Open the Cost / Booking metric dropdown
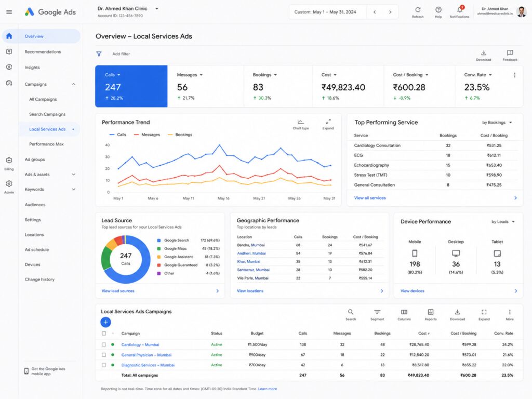Viewport: 532px width, 399px height. [427, 75]
